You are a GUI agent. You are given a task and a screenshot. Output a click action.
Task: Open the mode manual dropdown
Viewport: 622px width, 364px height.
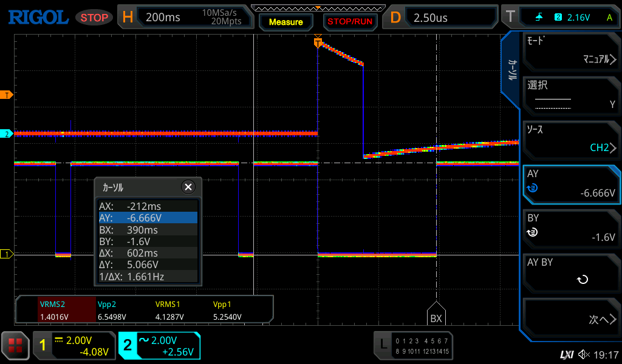pyautogui.click(x=571, y=52)
